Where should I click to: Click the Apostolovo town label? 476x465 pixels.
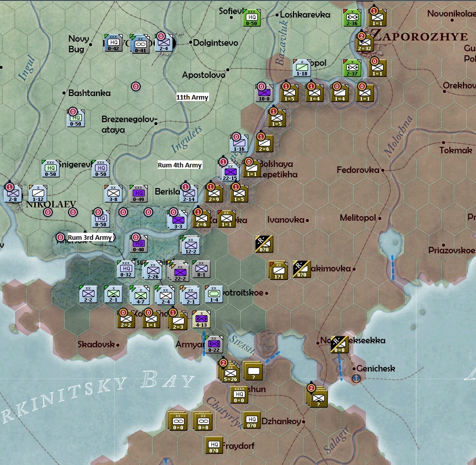(x=204, y=75)
